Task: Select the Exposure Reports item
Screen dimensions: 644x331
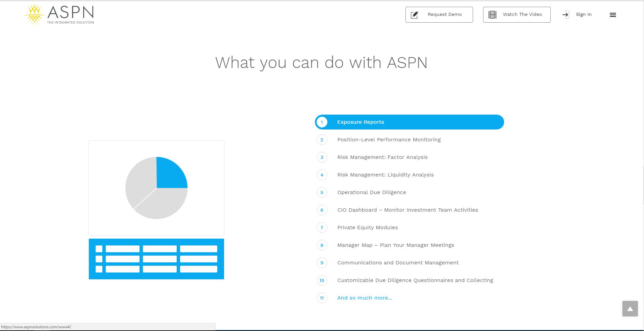Action: 409,122
